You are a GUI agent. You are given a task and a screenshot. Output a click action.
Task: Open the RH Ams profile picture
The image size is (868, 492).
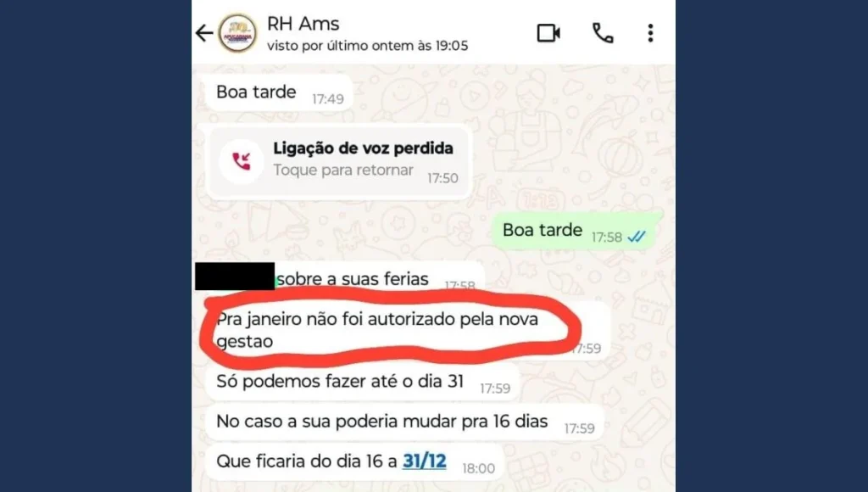point(237,33)
